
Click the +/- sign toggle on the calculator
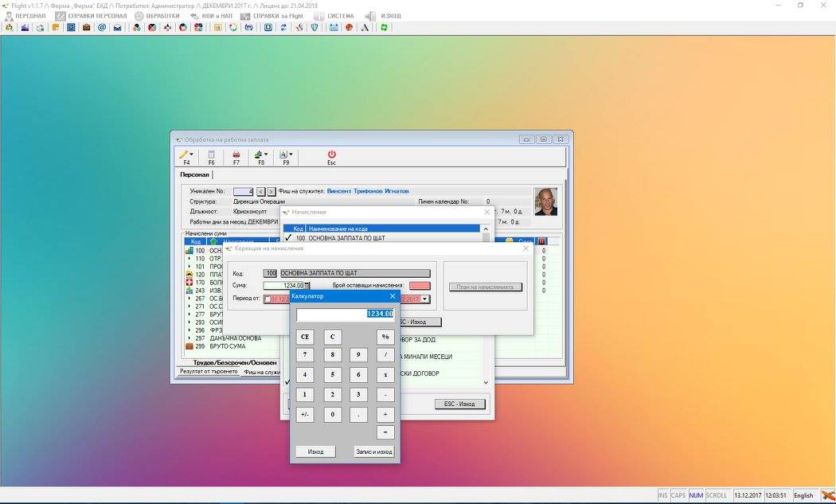pos(304,414)
